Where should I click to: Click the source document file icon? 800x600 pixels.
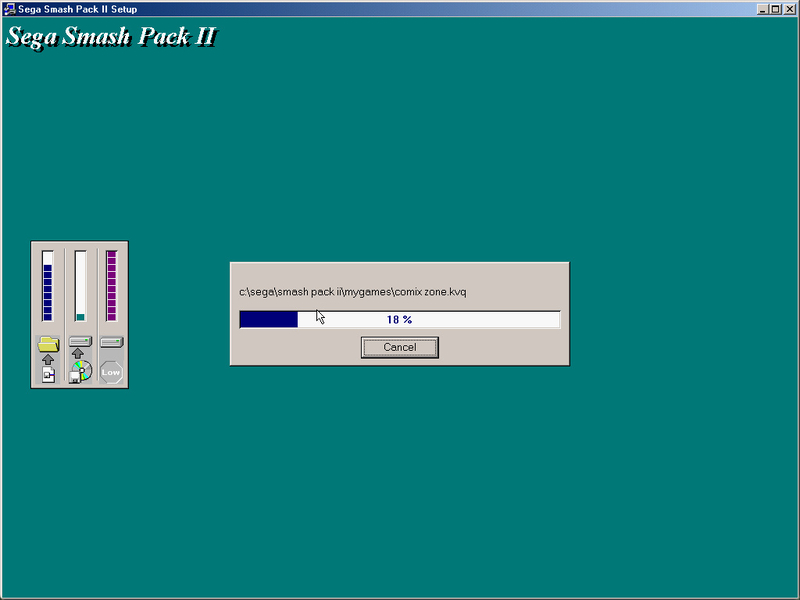click(x=48, y=375)
